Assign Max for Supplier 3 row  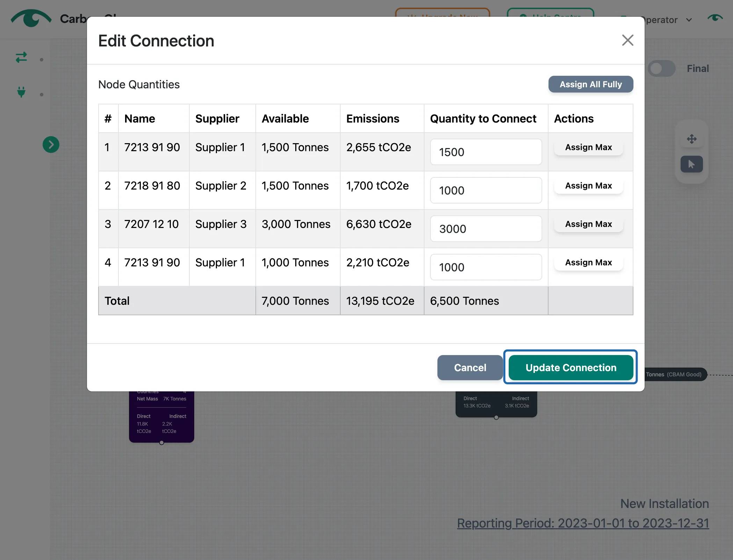coord(588,224)
